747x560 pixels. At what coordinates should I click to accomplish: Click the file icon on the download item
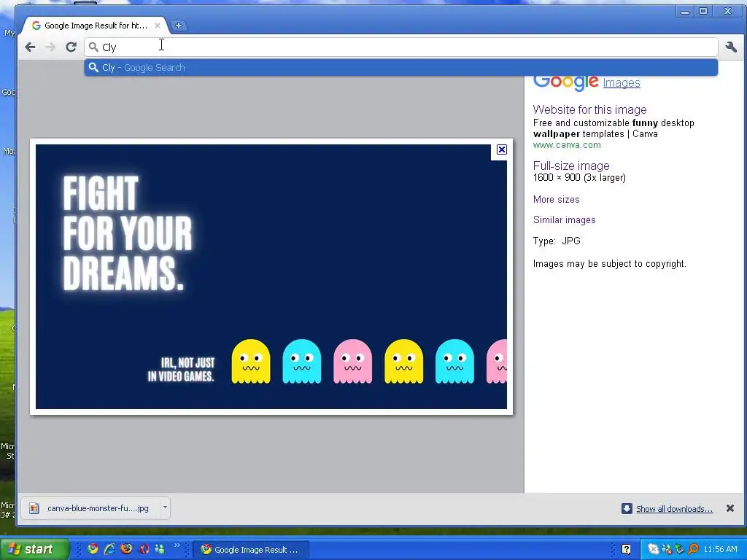point(34,508)
